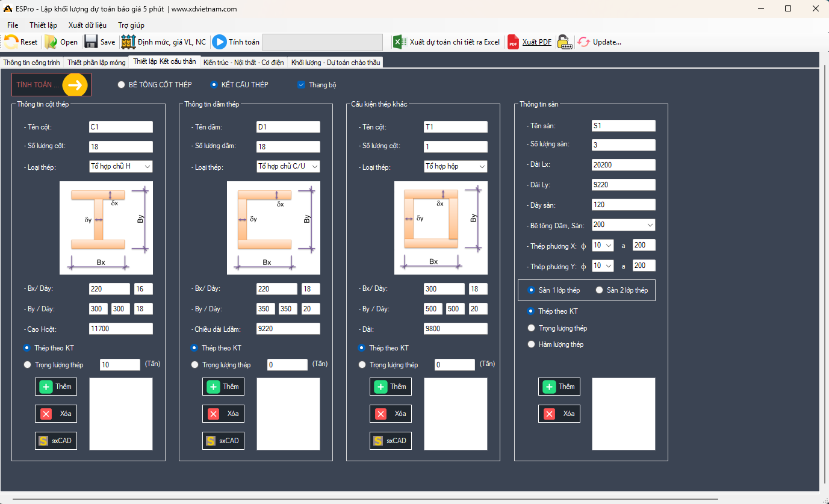This screenshot has height=504, width=829.
Task: Click the Cao Hcột input field
Action: coord(120,329)
